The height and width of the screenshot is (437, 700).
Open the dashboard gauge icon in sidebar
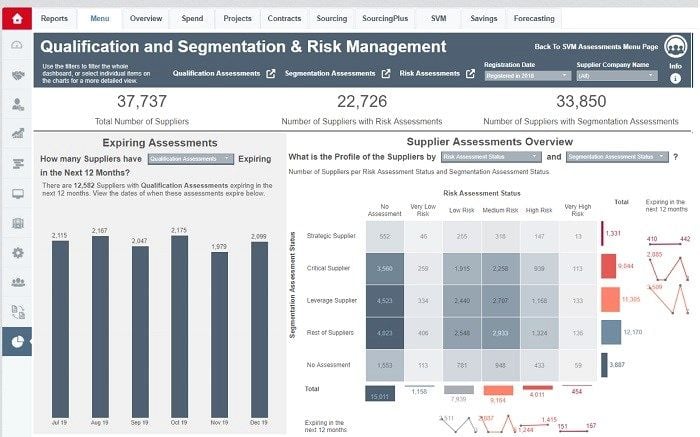(17, 45)
